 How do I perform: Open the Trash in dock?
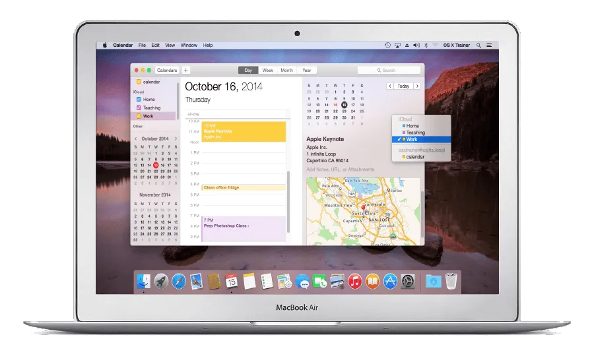451,281
